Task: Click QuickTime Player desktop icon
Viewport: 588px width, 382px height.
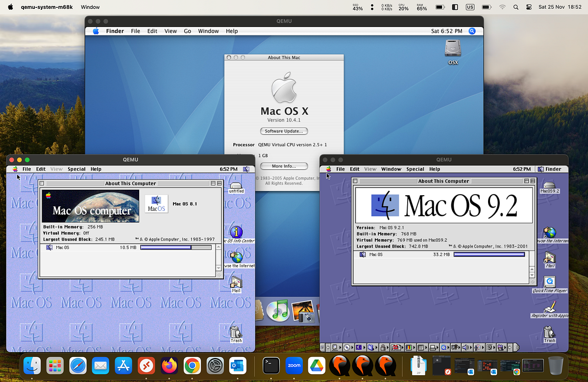Action: [550, 284]
